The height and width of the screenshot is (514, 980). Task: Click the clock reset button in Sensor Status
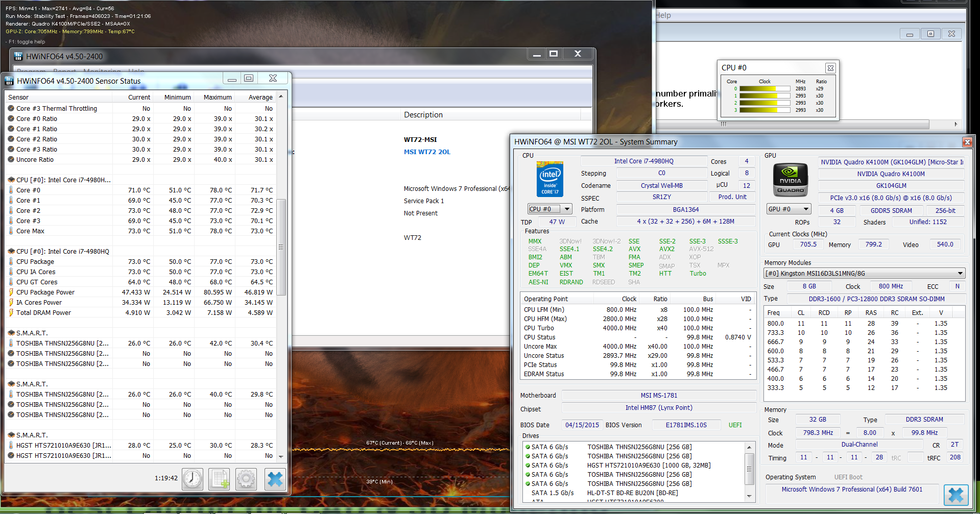pyautogui.click(x=193, y=479)
